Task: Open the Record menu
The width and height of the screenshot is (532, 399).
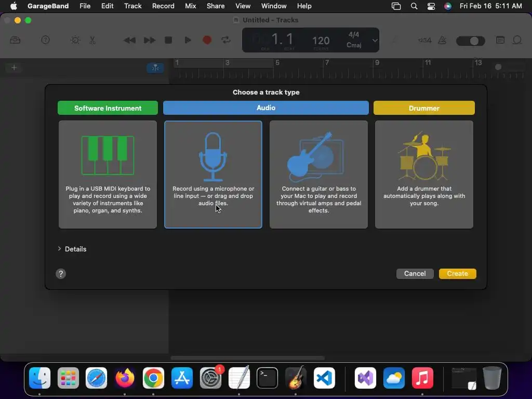Action: 163,6
